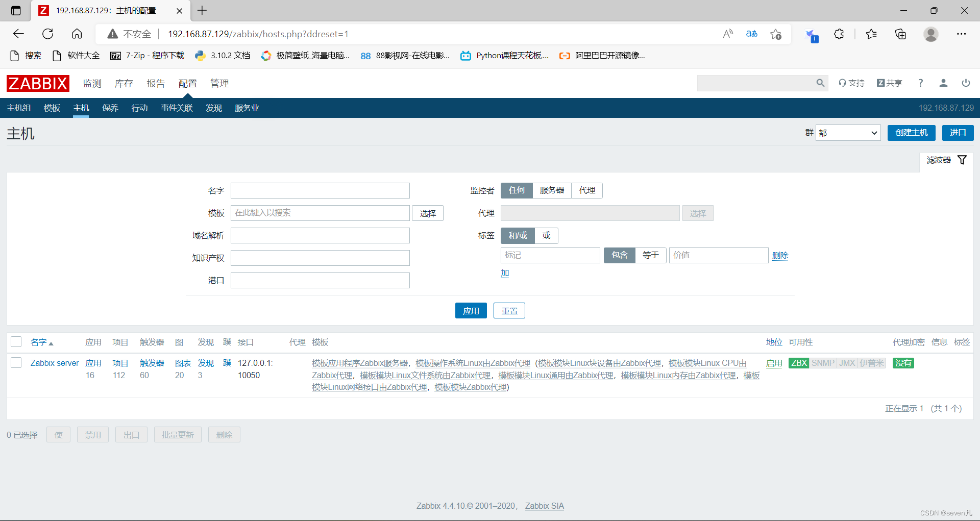Click 删除 link next to tag

point(780,255)
